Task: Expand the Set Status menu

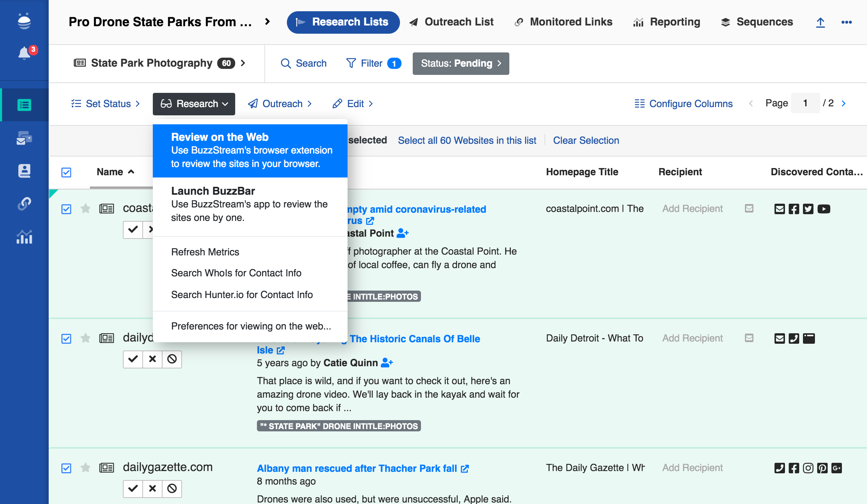Action: [106, 104]
